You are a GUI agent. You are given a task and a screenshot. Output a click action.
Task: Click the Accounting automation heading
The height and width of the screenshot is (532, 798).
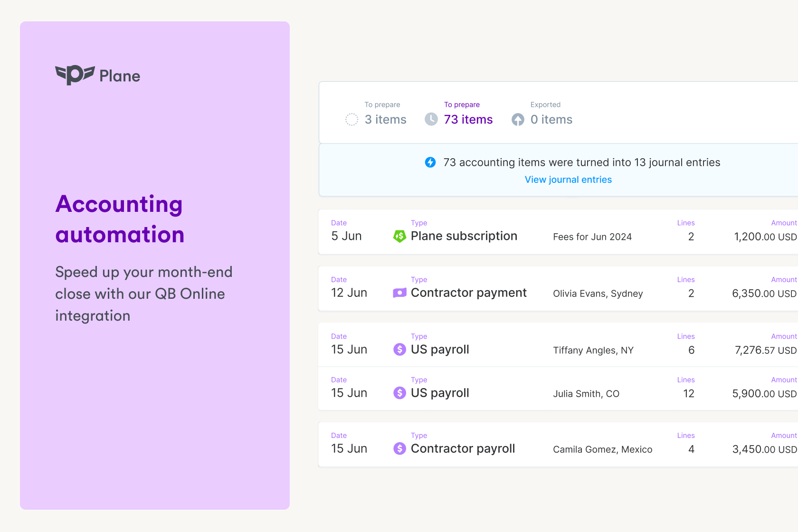(120, 219)
